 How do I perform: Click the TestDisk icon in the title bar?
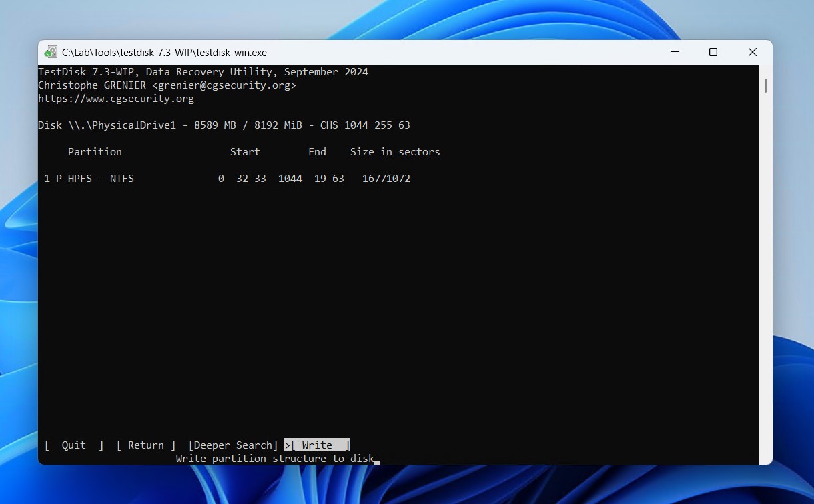(x=51, y=52)
